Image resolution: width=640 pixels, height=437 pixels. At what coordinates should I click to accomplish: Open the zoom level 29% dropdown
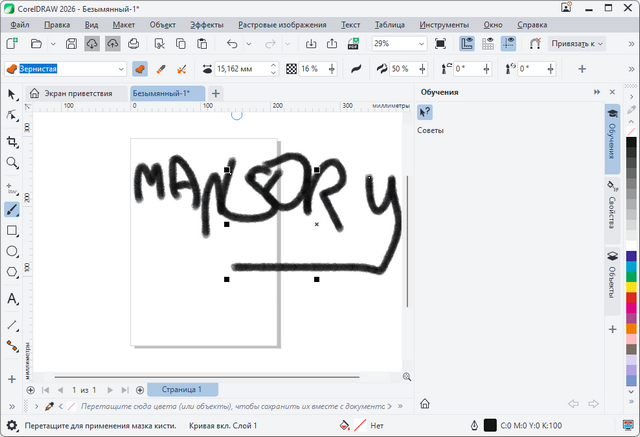(422, 44)
